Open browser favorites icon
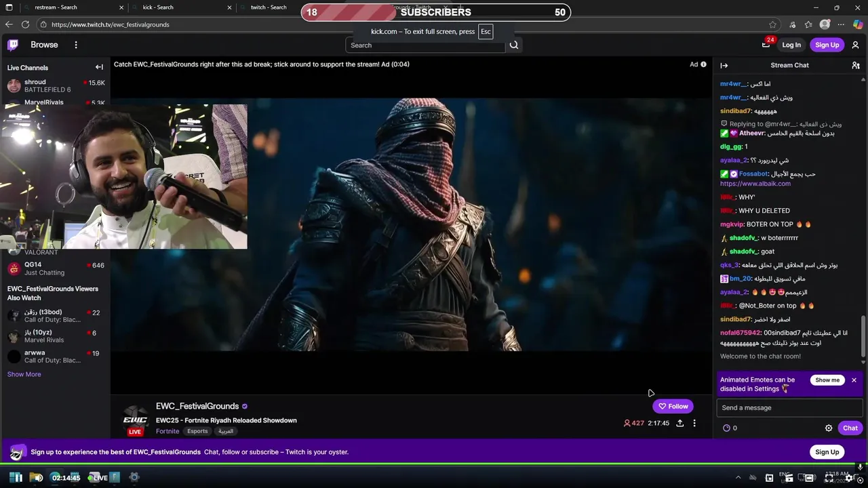The height and width of the screenshot is (488, 868). click(808, 24)
